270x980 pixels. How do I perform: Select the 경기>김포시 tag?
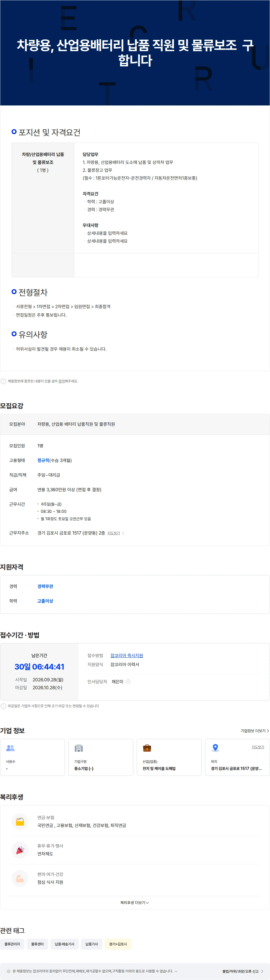pos(118,944)
